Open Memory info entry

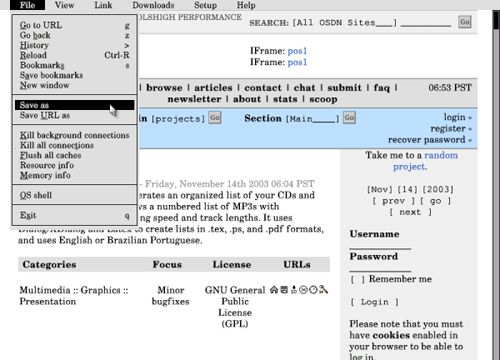75,175
